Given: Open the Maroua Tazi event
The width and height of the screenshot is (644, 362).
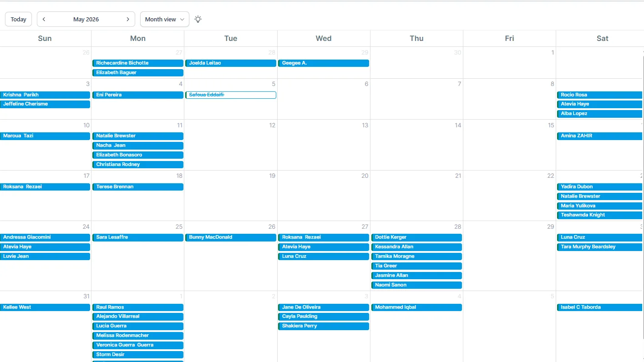Looking at the screenshot, I should pyautogui.click(x=45, y=136).
